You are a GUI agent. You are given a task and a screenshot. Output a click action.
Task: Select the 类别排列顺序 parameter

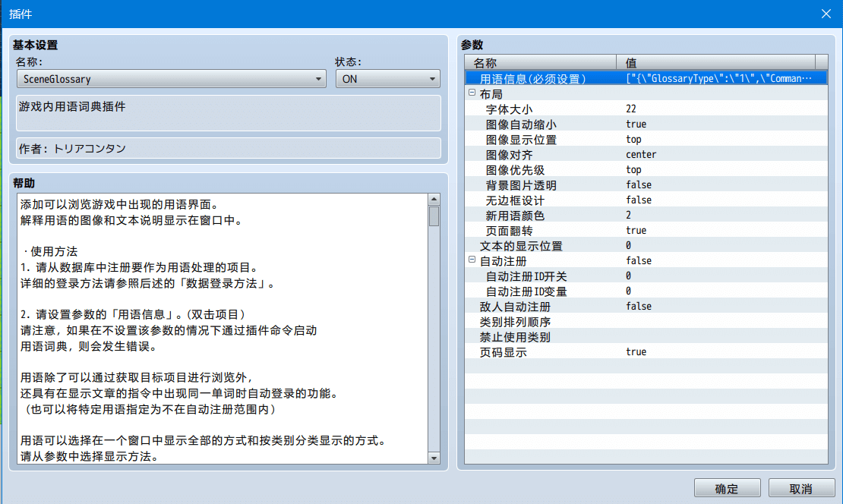pos(646,322)
